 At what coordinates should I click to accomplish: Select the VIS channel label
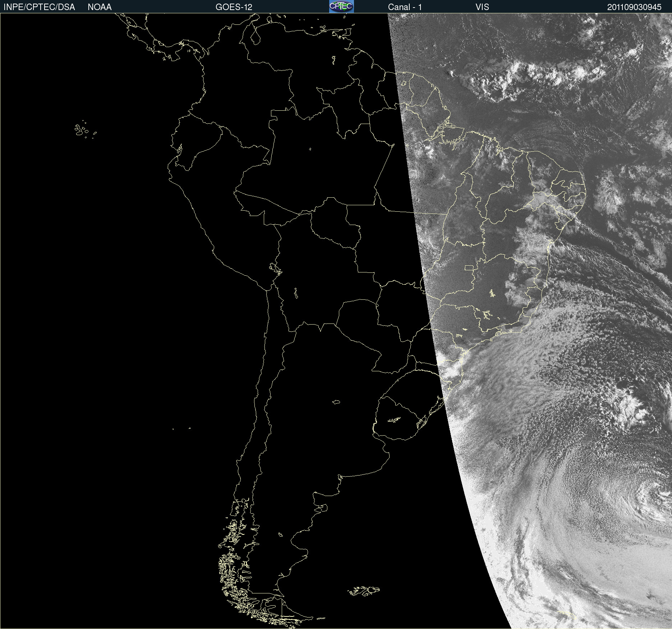[x=482, y=7]
